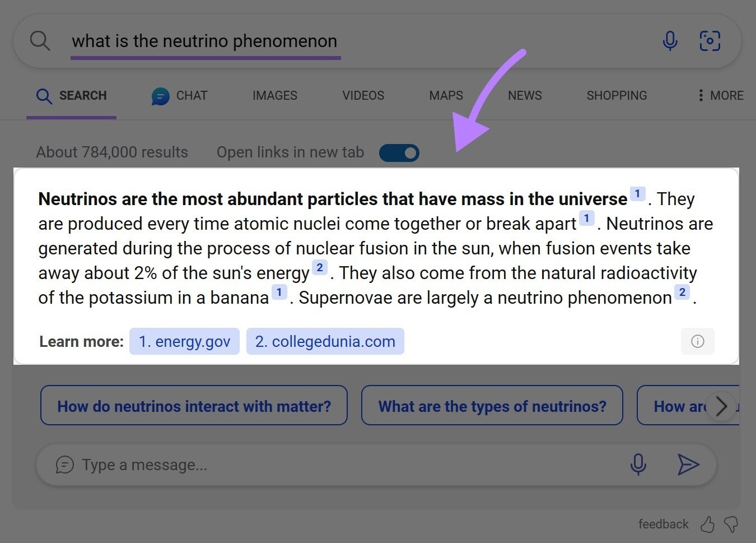The height and width of the screenshot is (543, 756).
Task: Give positive feedback with thumbs up icon
Action: (707, 525)
